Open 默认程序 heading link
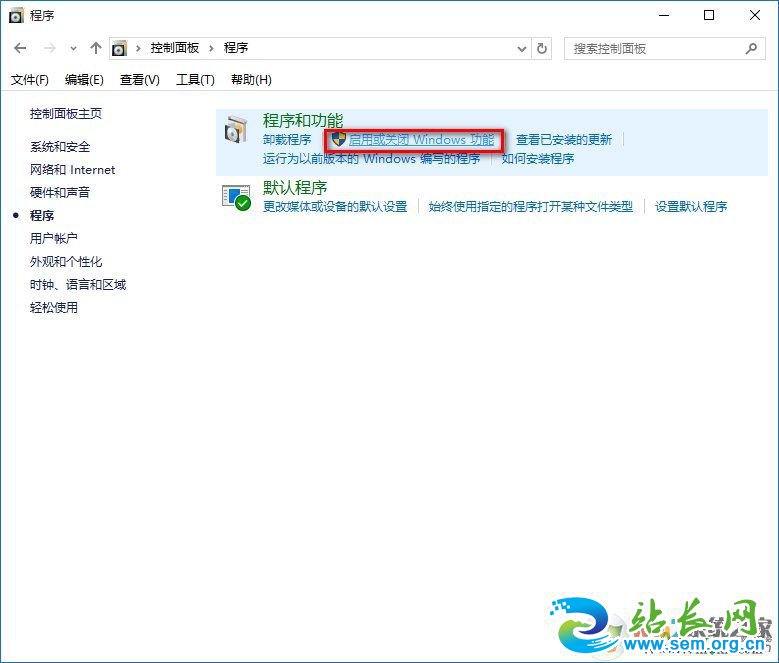The image size is (779, 663). [x=295, y=188]
